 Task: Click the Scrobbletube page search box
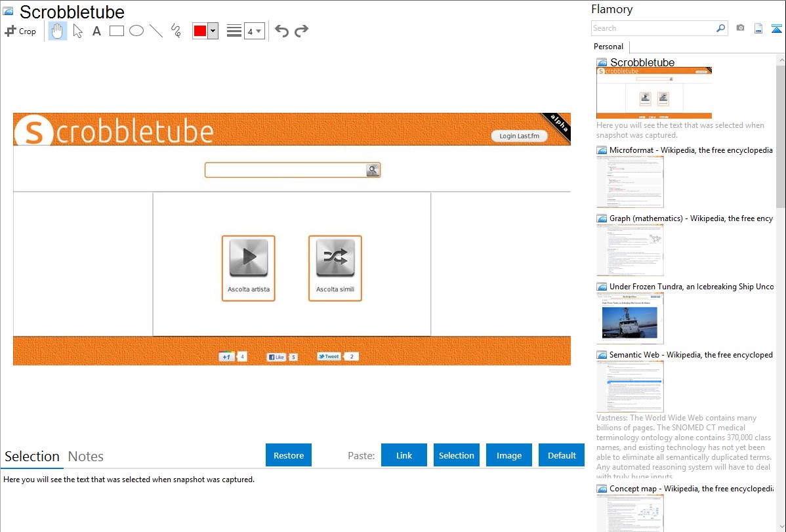(x=285, y=170)
